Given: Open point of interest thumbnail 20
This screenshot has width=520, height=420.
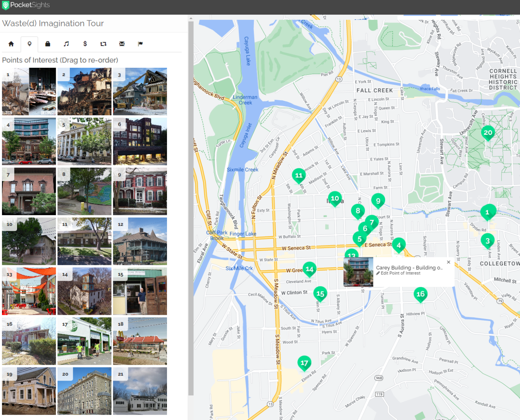Looking at the screenshot, I should point(84,391).
